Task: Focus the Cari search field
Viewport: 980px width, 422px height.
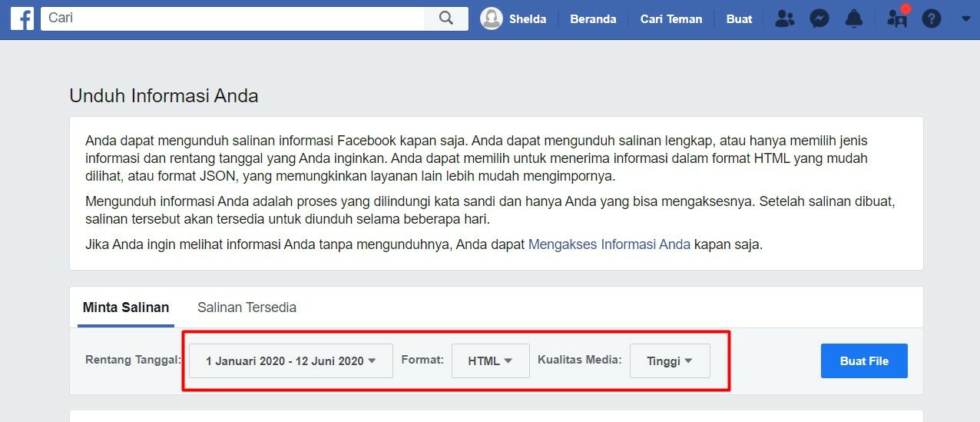Action: pos(233,18)
